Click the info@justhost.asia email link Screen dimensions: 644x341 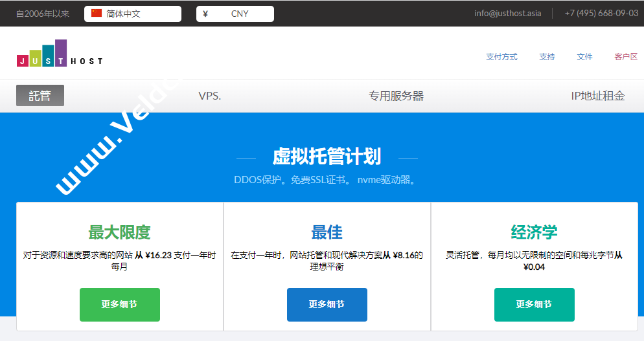pos(508,13)
